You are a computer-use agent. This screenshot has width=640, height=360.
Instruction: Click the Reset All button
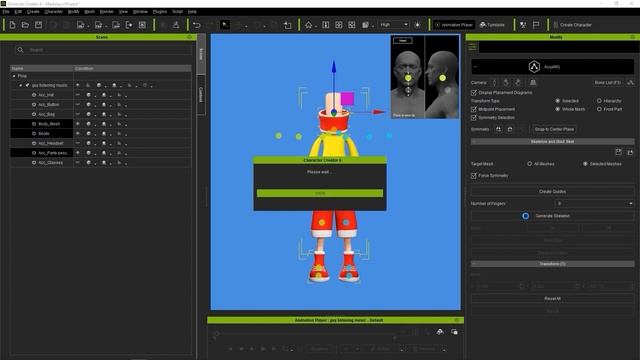[x=553, y=298]
